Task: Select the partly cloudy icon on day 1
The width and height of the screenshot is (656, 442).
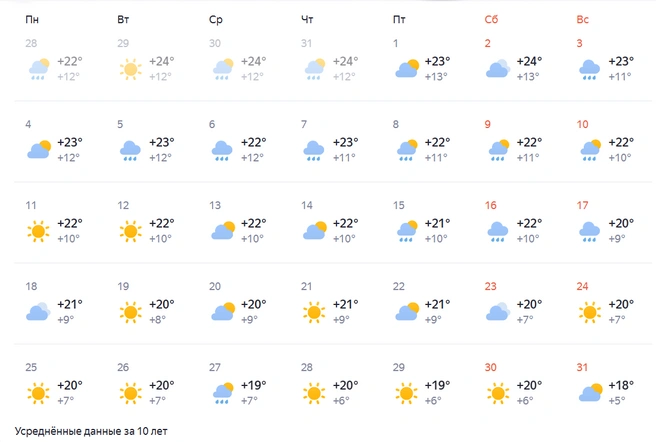Action: coord(407,69)
